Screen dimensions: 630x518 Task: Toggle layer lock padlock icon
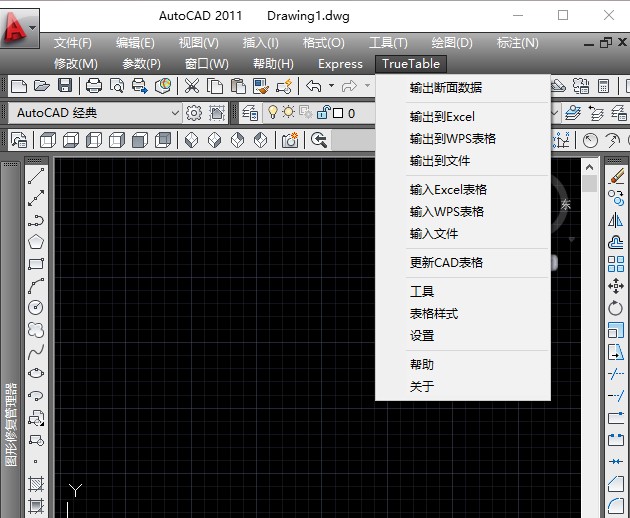(323, 113)
